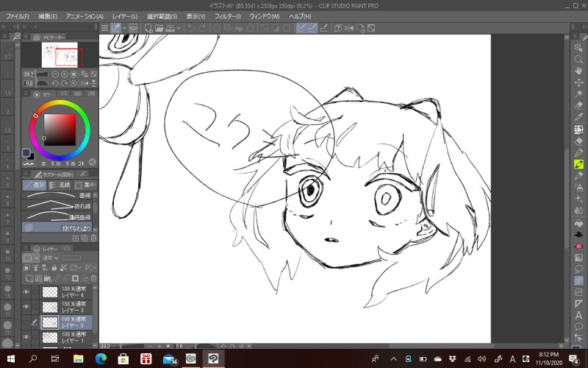The image size is (588, 368).
Task: Click the Save icon in command bar
Action: [x=170, y=28]
